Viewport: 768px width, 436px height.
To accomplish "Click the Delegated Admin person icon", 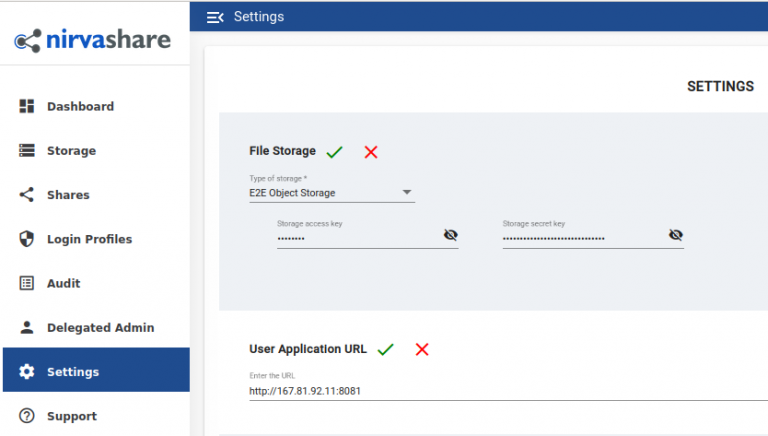I will [26, 327].
